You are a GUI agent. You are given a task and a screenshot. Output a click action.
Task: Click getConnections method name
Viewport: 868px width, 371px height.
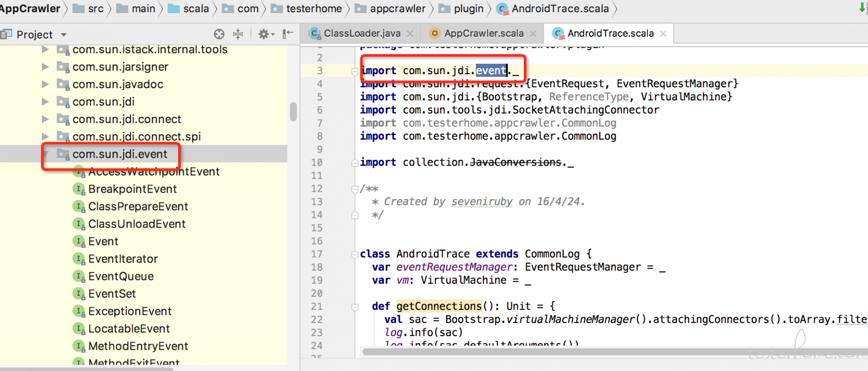pyautogui.click(x=439, y=306)
